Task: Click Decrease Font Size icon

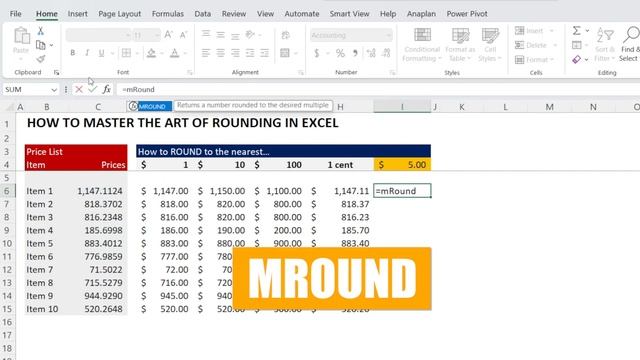Action: pos(184,35)
